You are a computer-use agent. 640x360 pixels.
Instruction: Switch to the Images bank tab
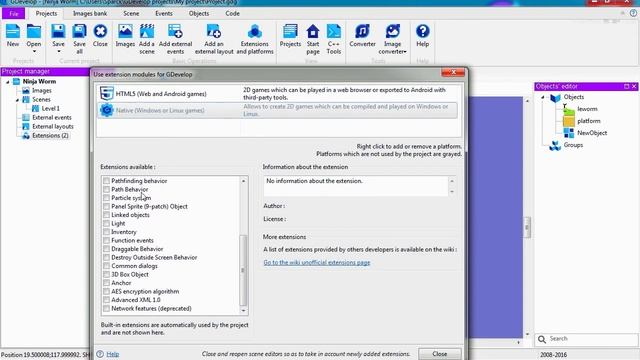point(90,13)
